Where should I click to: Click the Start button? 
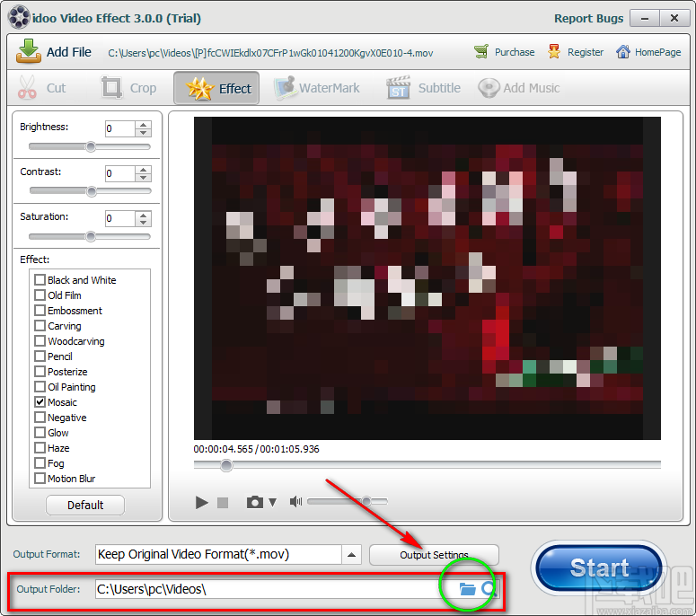pyautogui.click(x=599, y=568)
